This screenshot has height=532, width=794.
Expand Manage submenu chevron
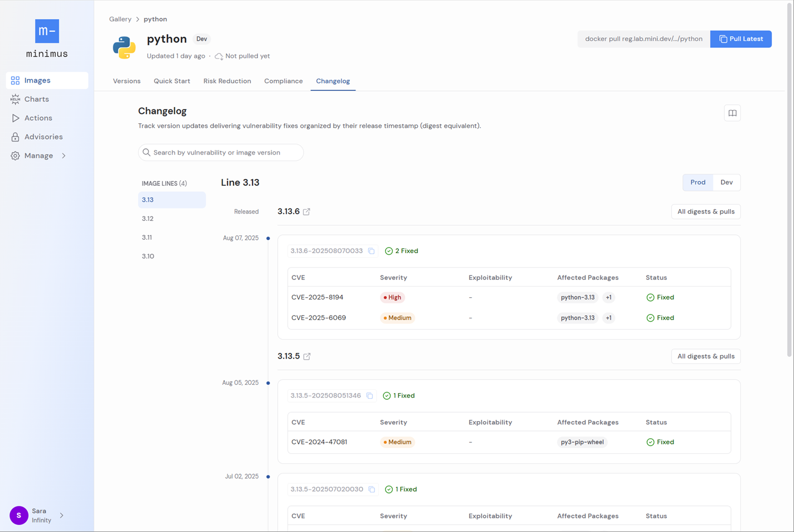coord(64,156)
